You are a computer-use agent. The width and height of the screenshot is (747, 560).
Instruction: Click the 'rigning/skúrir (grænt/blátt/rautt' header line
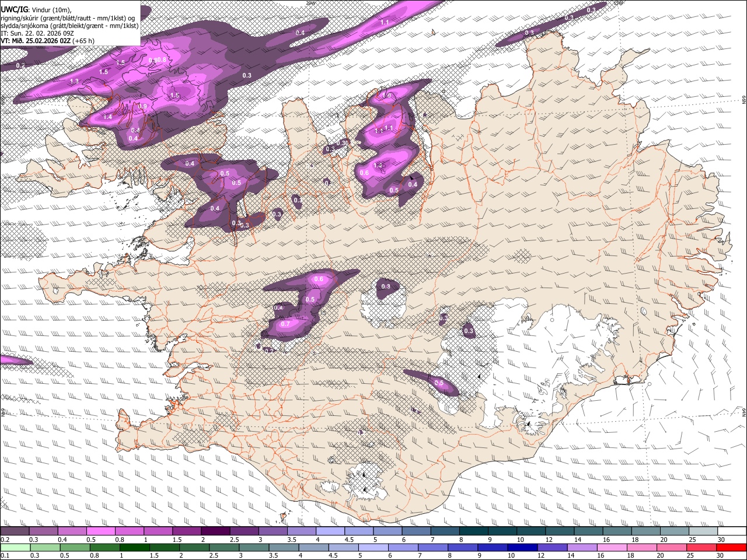(x=68, y=17)
